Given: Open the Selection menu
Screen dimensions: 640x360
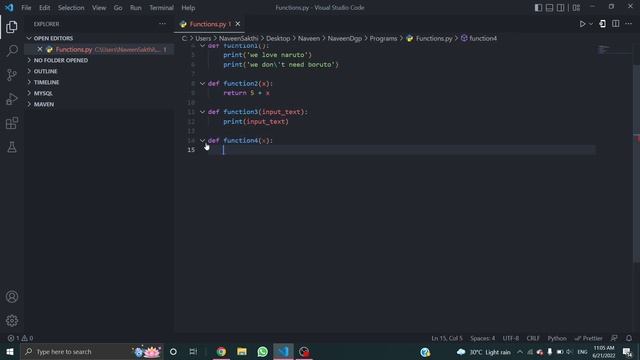Looking at the screenshot, I should (x=71, y=8).
